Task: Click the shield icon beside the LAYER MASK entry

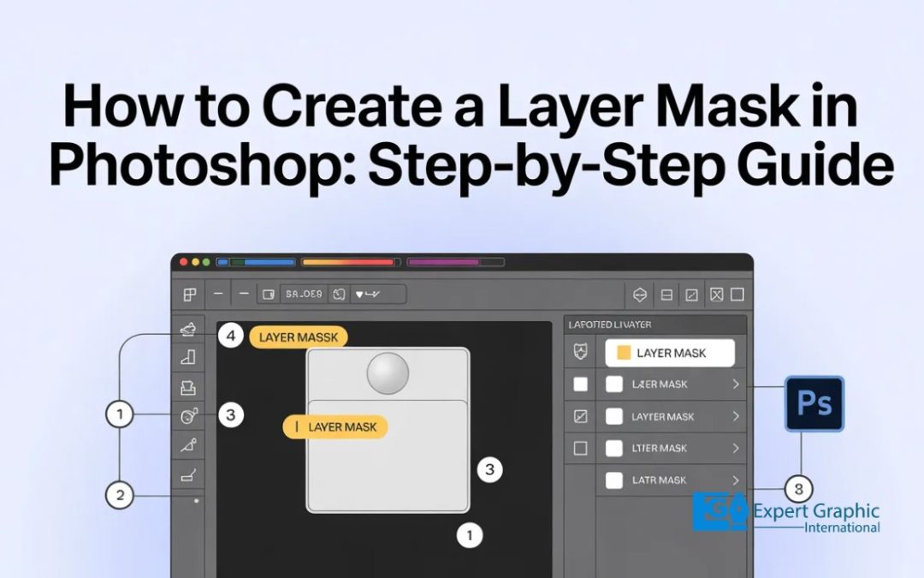Action: pos(580,351)
